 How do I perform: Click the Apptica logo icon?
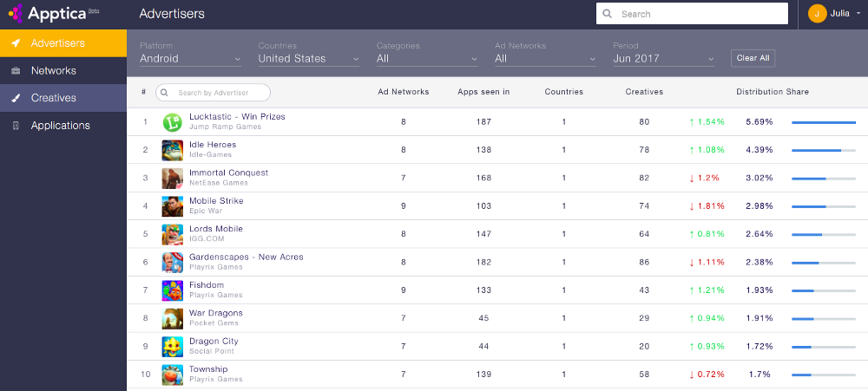pos(16,13)
